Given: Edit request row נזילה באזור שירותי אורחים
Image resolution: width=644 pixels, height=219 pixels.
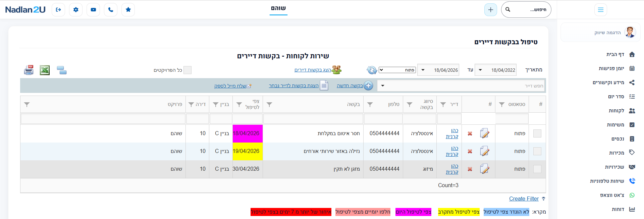Looking at the screenshot, I should coord(484,151).
